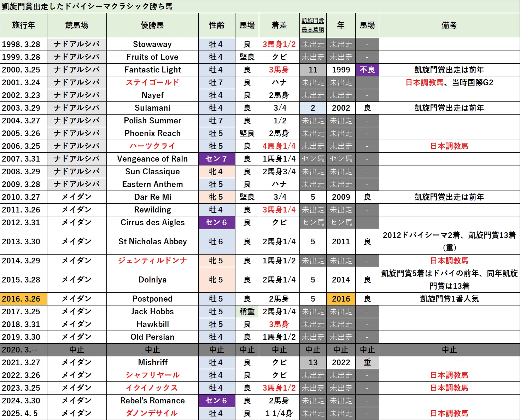Click the 競馬場 column header

tap(77, 25)
